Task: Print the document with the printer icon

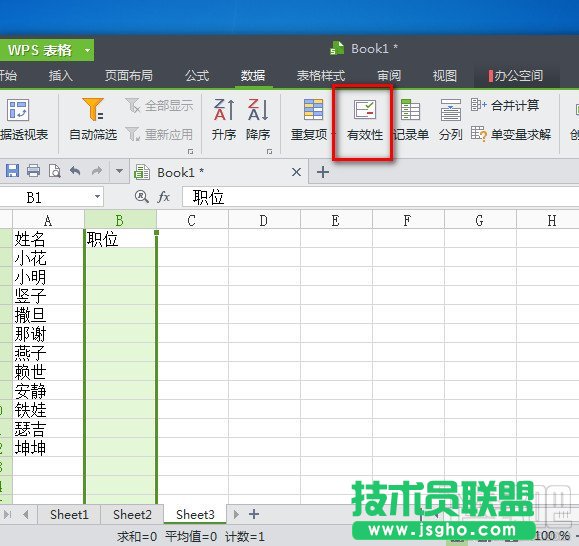Action: pos(34,171)
